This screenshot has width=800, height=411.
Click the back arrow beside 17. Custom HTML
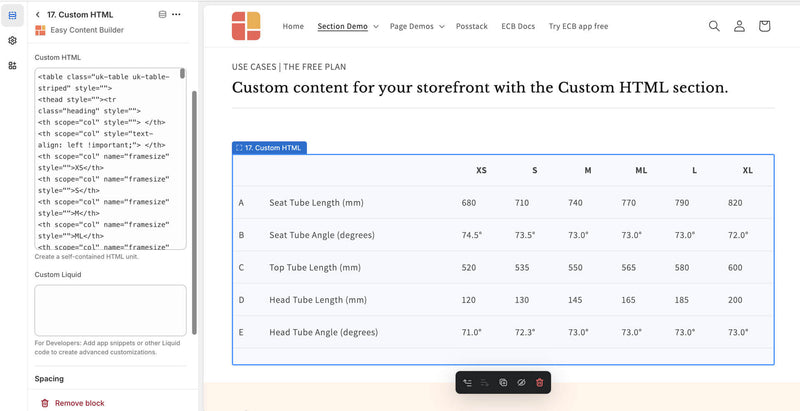tap(37, 15)
